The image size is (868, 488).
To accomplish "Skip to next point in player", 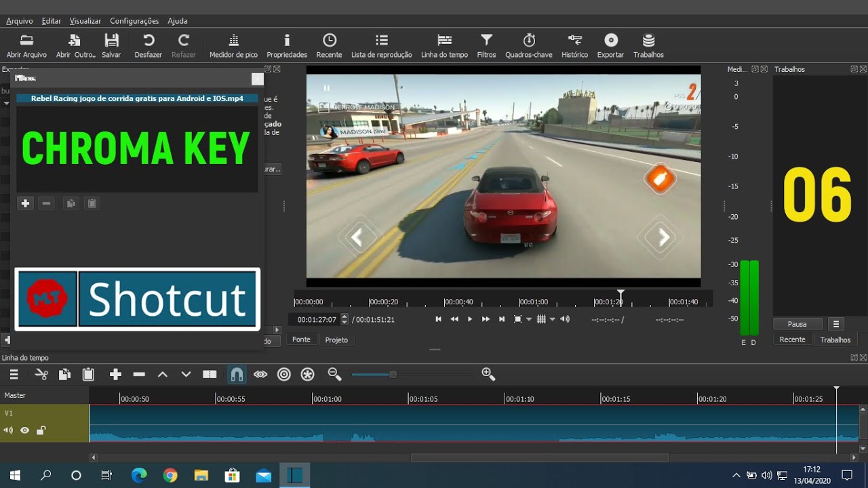I will 502,319.
